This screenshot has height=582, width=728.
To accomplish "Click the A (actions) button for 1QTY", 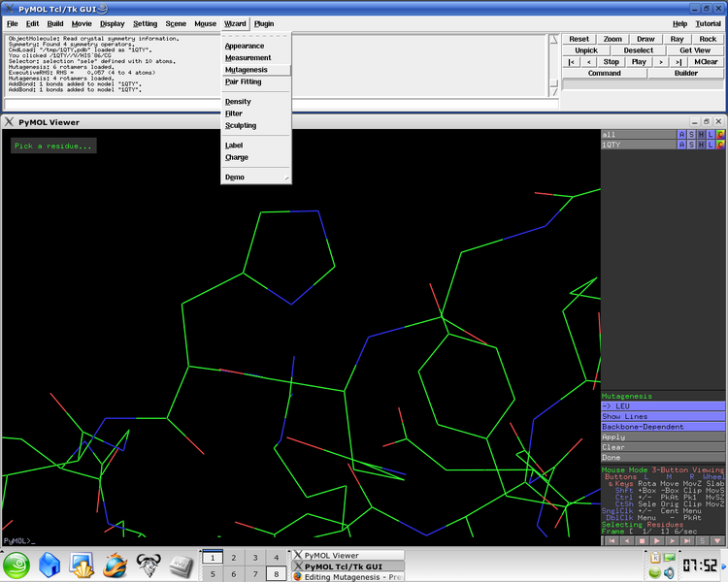I will [x=682, y=145].
